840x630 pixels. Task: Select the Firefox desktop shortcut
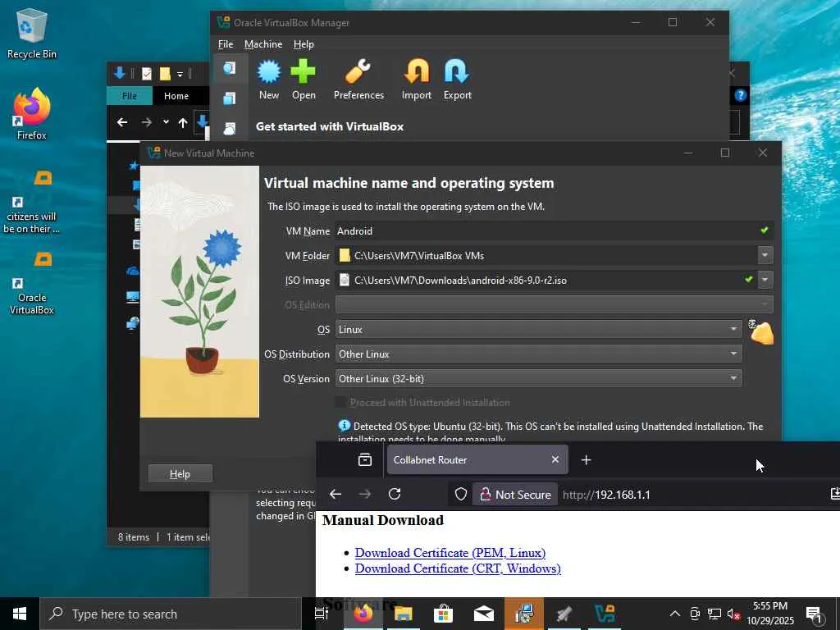32,114
